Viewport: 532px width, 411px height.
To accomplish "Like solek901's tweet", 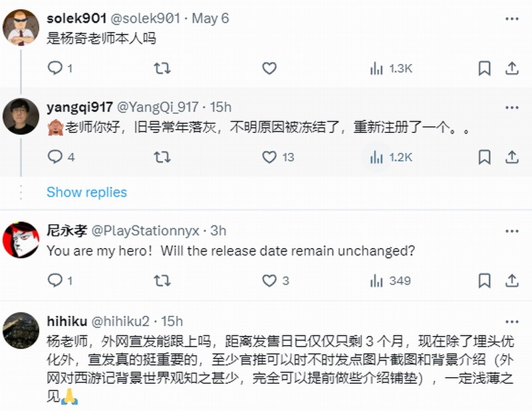I will (x=269, y=68).
